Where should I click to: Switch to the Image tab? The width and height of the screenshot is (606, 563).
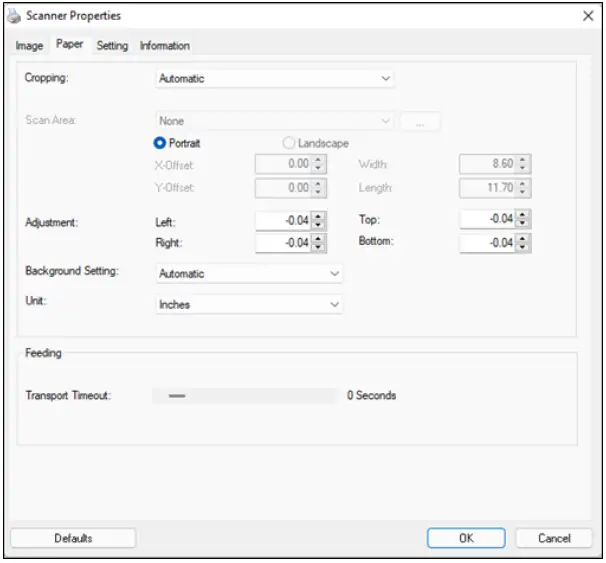coord(29,46)
